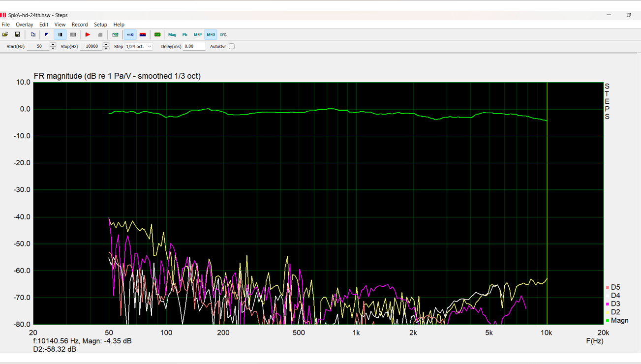Click the green oscilloscope icon
The image size is (641, 364).
click(157, 35)
